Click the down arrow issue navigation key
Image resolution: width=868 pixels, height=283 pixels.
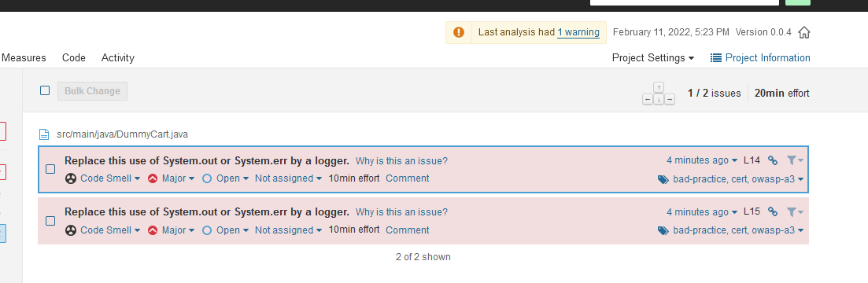[658, 100]
